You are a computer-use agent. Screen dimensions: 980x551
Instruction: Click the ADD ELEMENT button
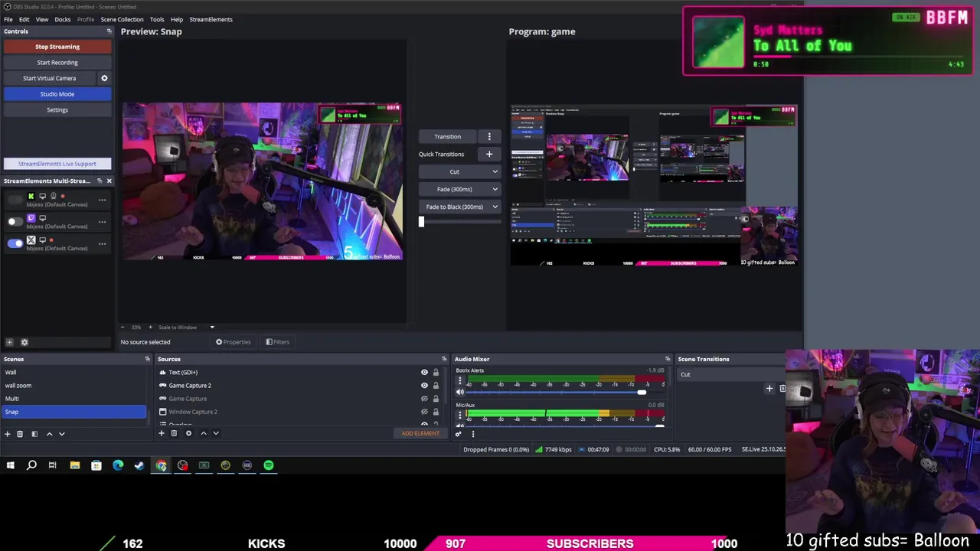tap(420, 433)
